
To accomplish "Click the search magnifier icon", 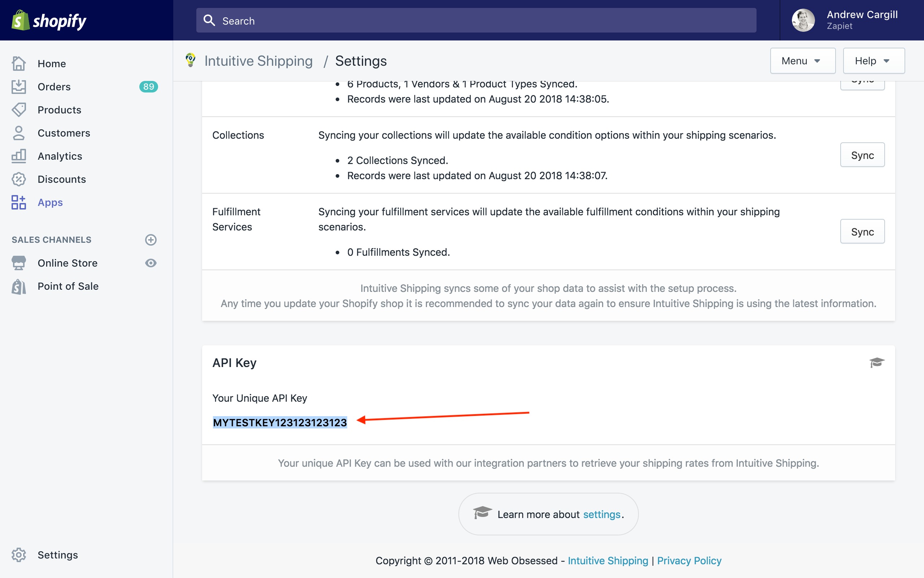I will pyautogui.click(x=209, y=20).
